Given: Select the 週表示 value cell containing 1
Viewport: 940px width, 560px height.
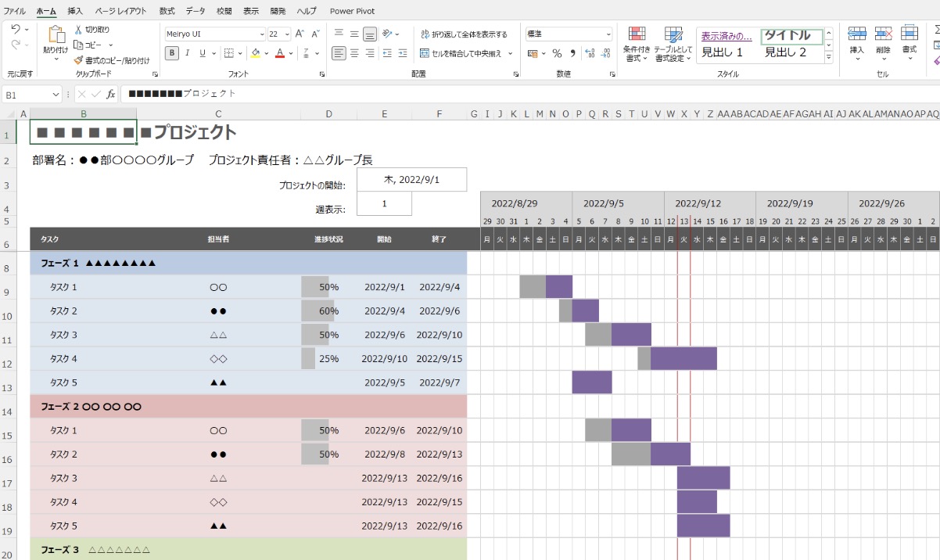Looking at the screenshot, I should tap(384, 203).
